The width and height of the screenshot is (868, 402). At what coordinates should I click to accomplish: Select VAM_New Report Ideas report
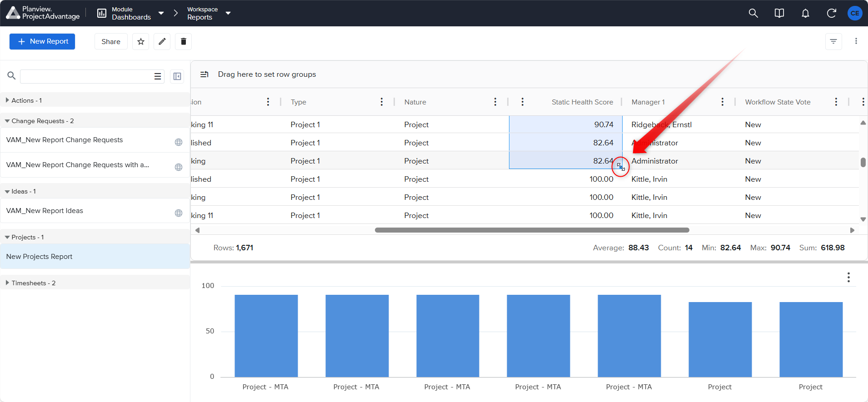45,211
